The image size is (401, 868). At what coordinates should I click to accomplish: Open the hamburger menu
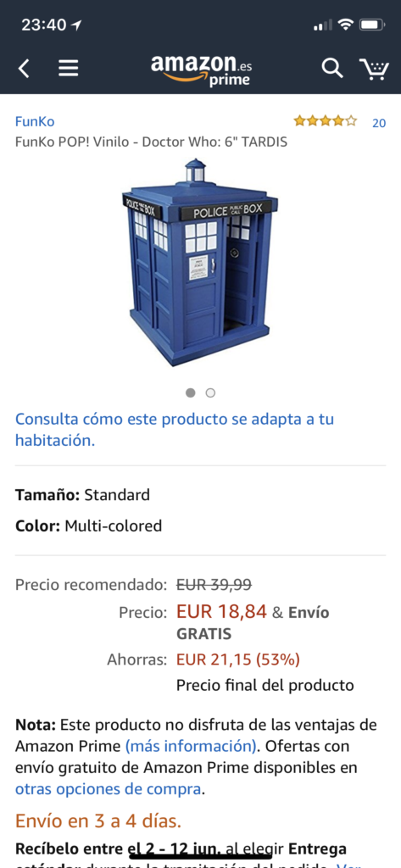[x=69, y=69]
